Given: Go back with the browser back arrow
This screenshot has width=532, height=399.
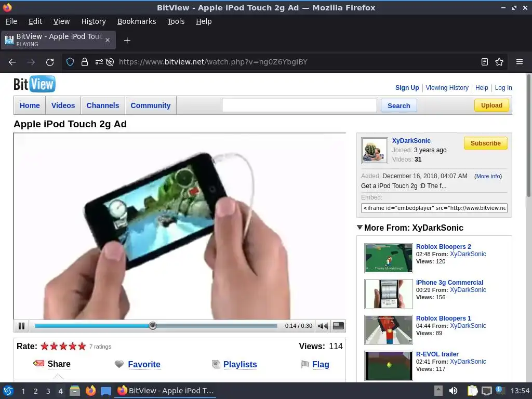Looking at the screenshot, I should click(x=12, y=62).
